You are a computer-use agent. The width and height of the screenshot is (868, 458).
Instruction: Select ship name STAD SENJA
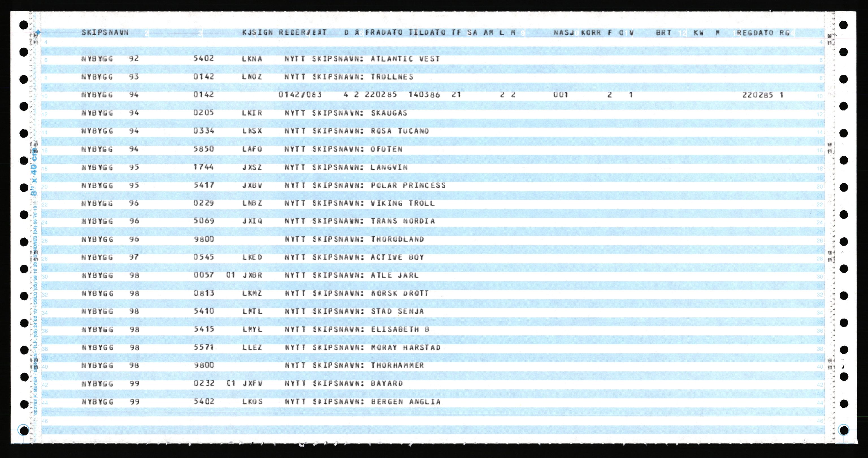398,311
